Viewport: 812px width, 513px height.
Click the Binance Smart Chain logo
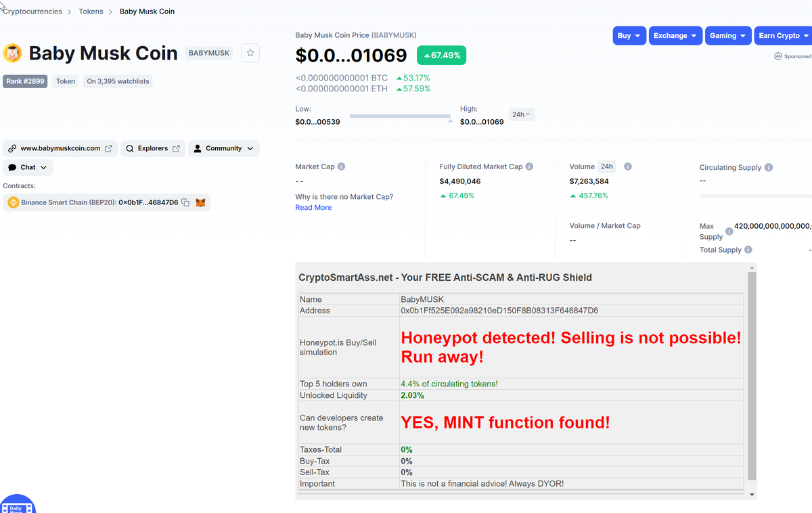[x=13, y=202]
